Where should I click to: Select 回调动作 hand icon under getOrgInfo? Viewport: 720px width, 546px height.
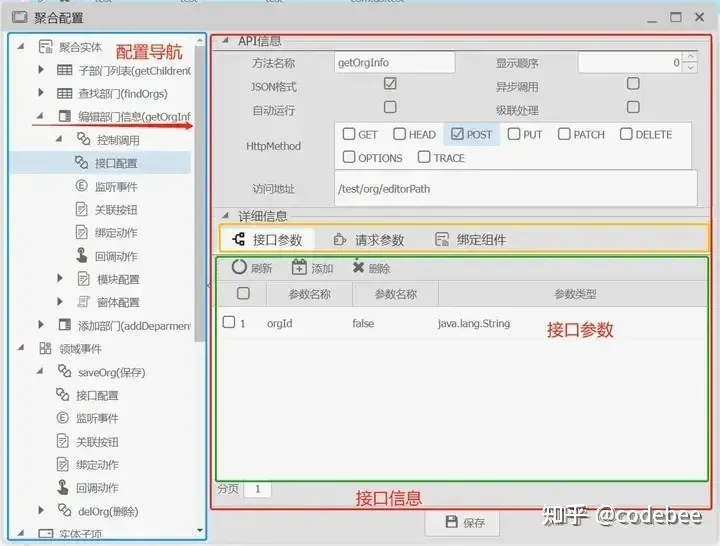[x=81, y=255]
